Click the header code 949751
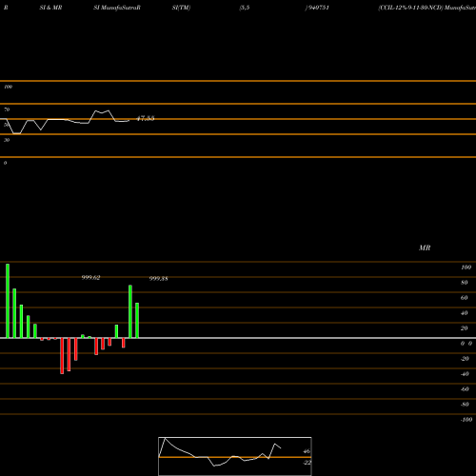 pyautogui.click(x=318, y=8)
